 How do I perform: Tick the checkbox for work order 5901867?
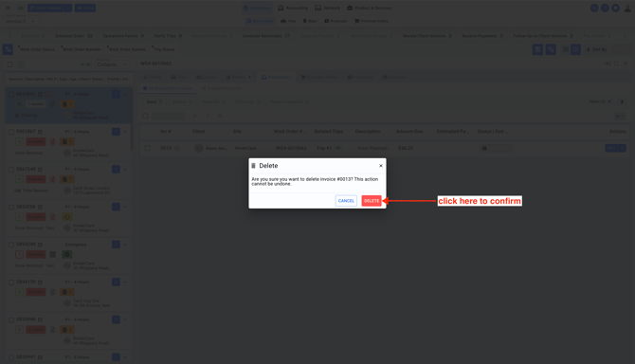coord(11,132)
